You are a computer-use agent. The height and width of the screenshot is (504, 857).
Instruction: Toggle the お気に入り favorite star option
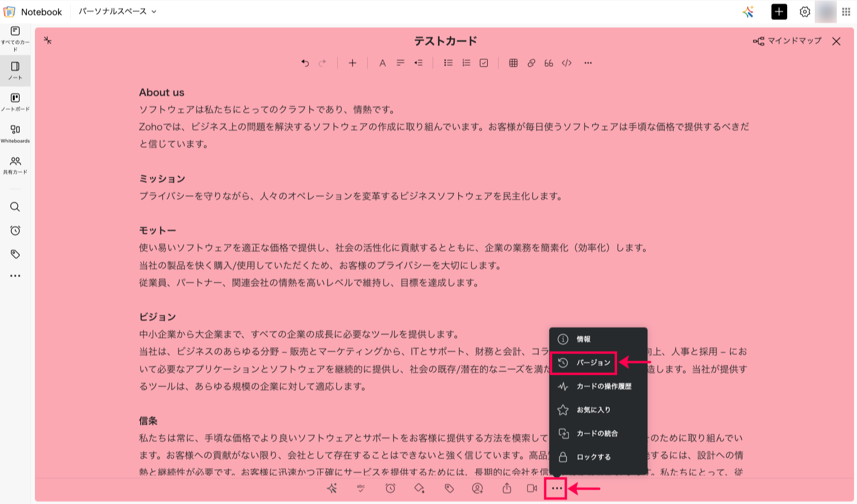click(x=593, y=410)
